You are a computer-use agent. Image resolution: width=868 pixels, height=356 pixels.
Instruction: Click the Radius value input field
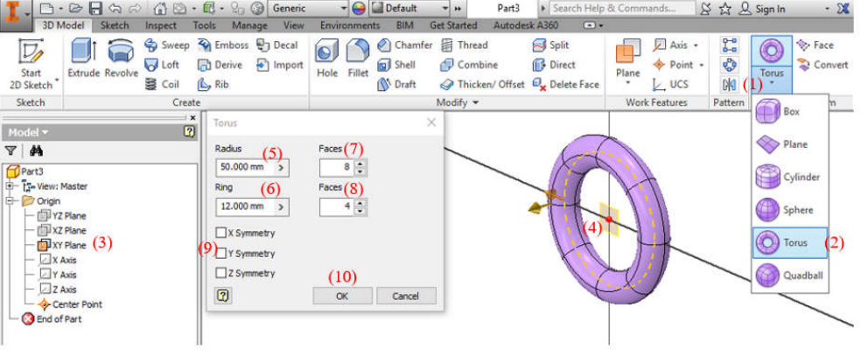pos(245,166)
